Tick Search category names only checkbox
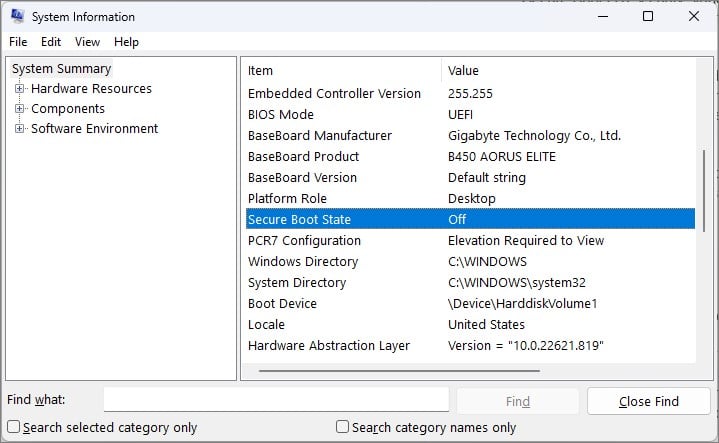Screen dimensions: 719x443 (x=342, y=427)
